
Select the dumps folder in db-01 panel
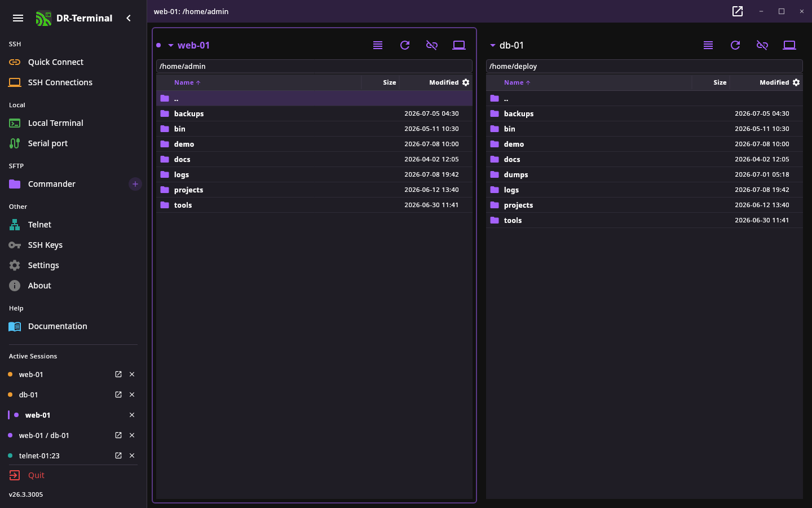point(645,174)
